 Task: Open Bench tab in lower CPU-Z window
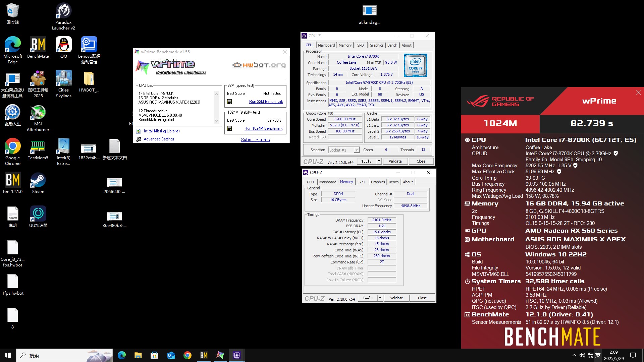393,182
